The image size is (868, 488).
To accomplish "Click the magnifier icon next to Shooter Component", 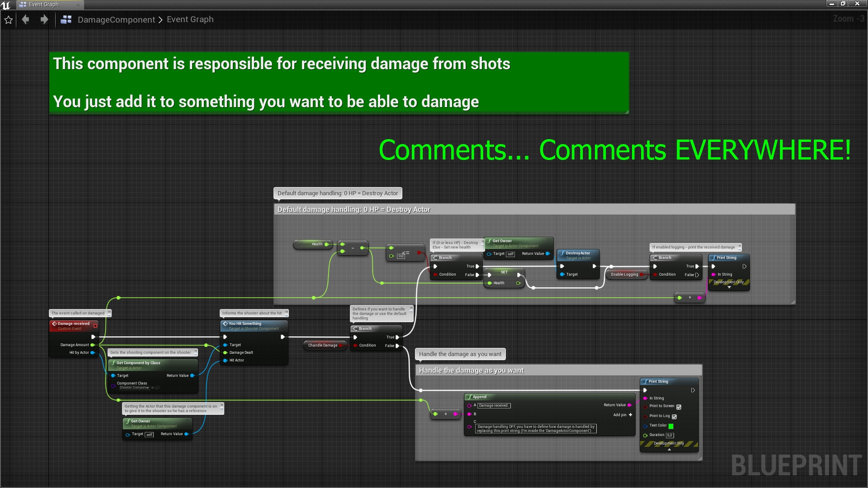I will [157, 388].
